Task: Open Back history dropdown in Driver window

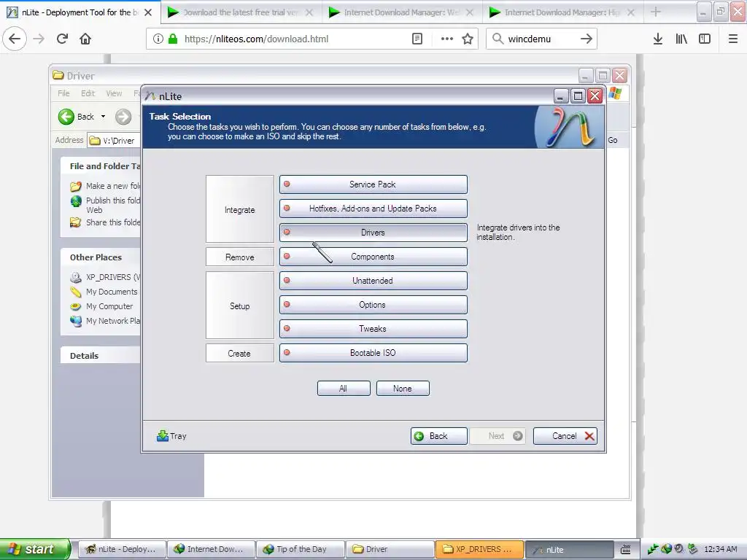Action: [103, 117]
